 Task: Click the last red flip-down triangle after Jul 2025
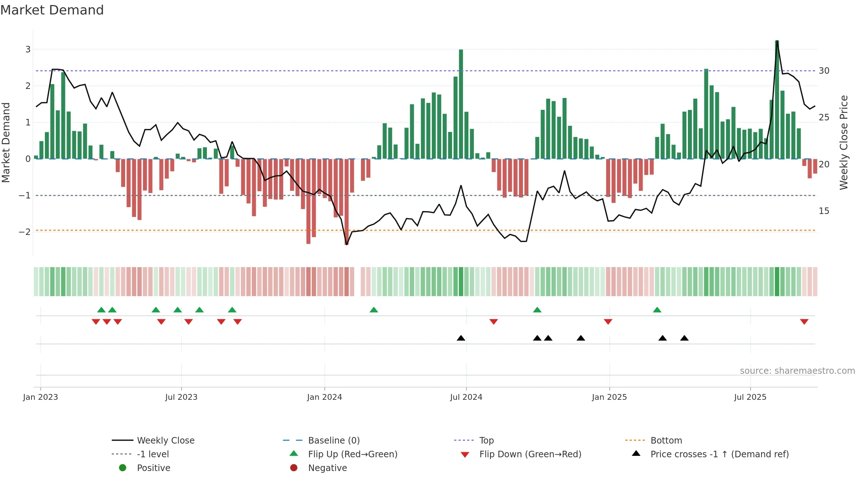point(804,322)
